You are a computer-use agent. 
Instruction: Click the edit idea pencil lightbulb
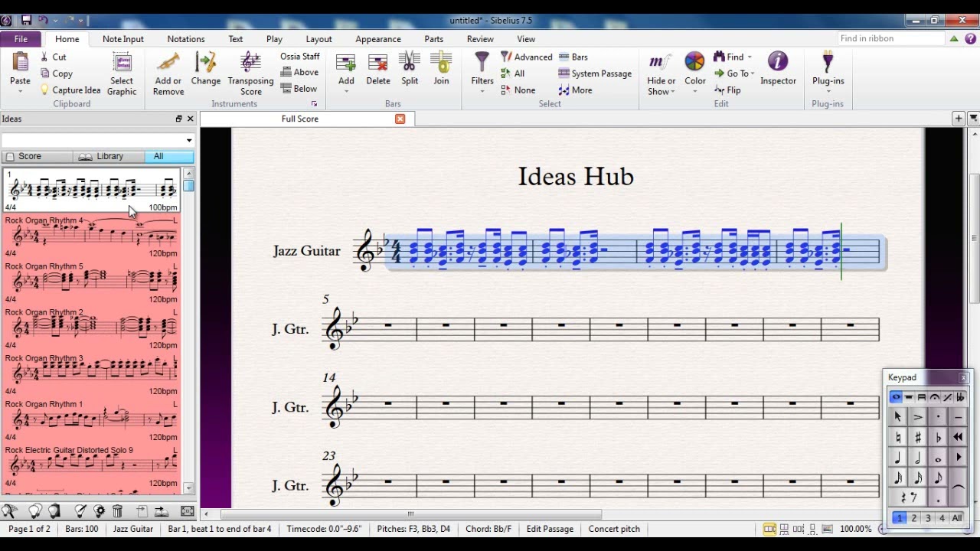click(x=80, y=511)
